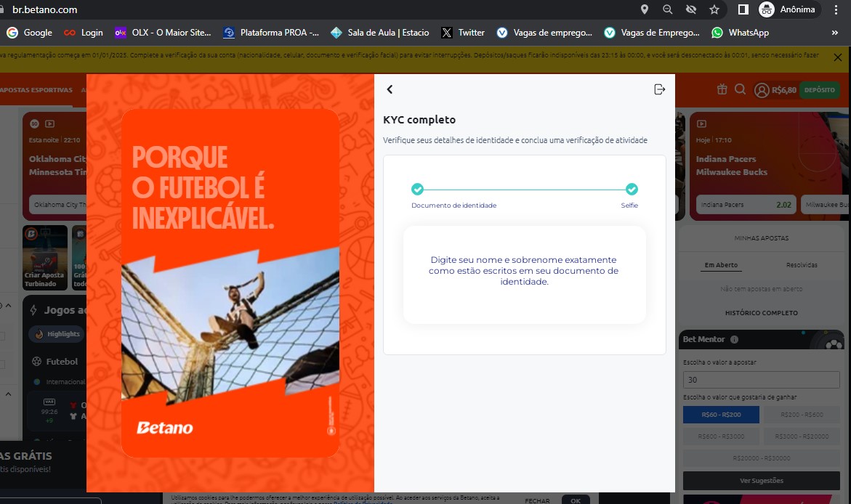
Task: Switch to the Em Aberto tab
Action: pos(721,265)
